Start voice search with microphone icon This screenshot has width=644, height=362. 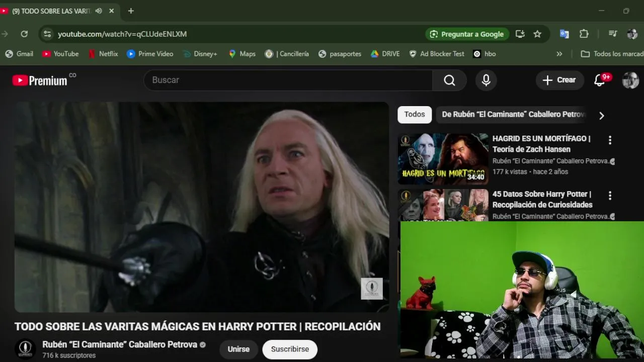click(486, 80)
